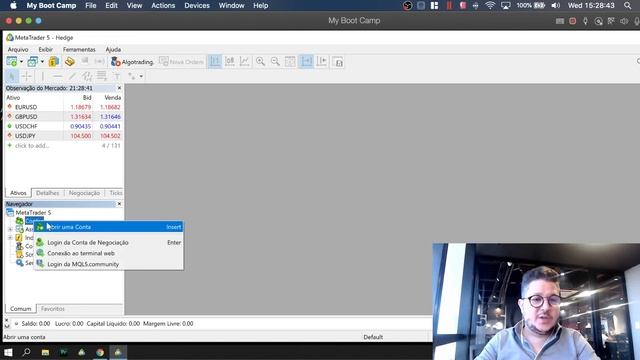Image resolution: width=640 pixels, height=360 pixels.
Task: Select the EURUSD row
Action: tap(64, 107)
